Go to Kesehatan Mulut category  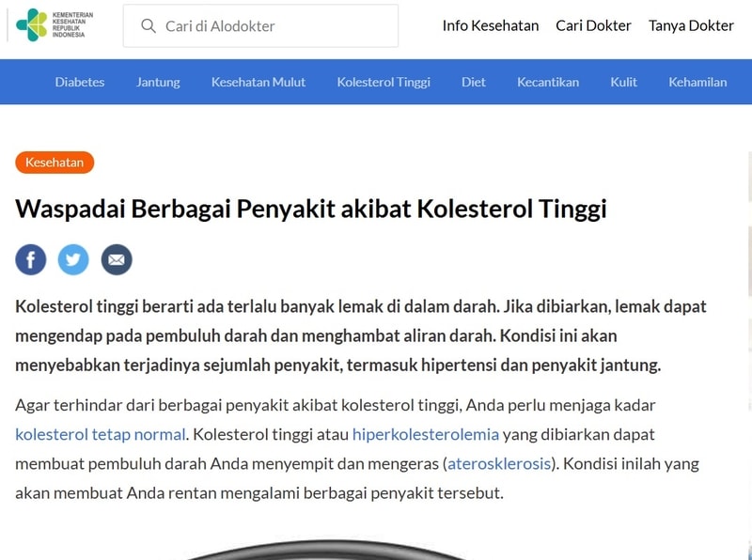coord(258,82)
